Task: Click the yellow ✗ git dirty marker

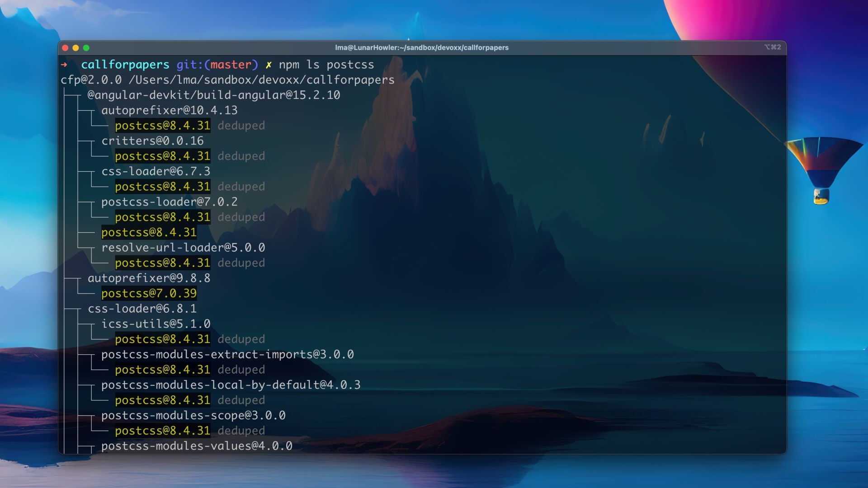Action: [x=269, y=65]
